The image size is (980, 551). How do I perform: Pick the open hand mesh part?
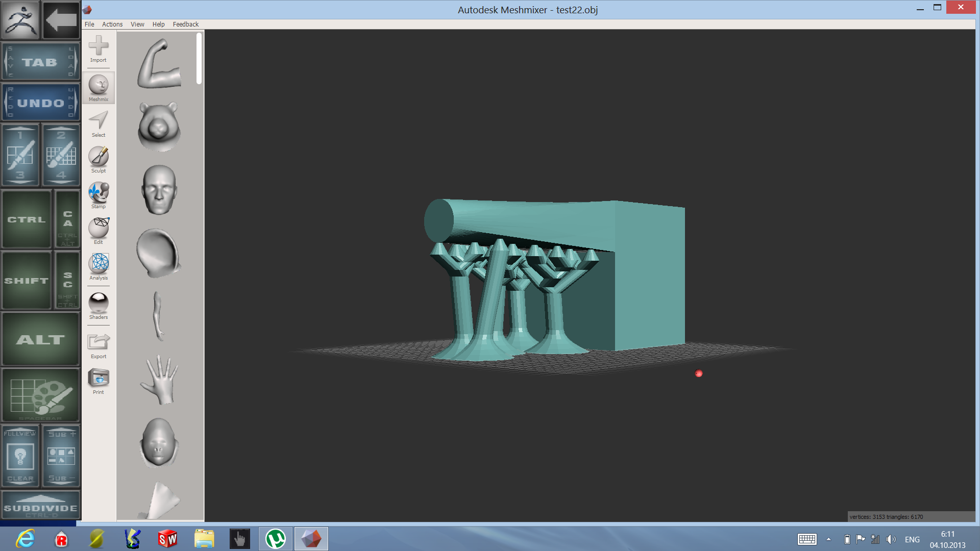point(160,380)
